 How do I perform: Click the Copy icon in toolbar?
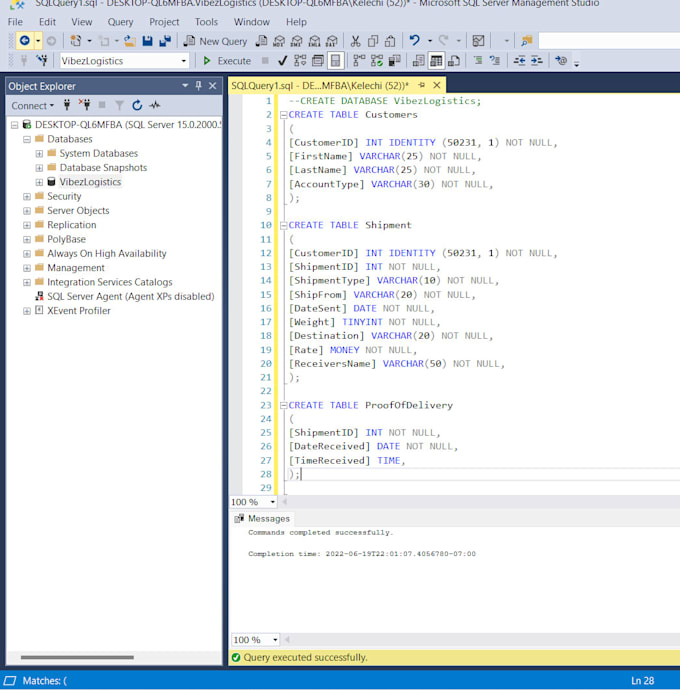click(x=373, y=41)
